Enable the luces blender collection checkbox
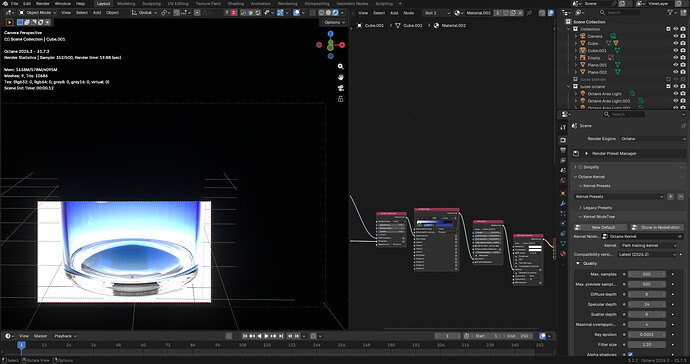Screen dimensions: 690x364 point(668,79)
